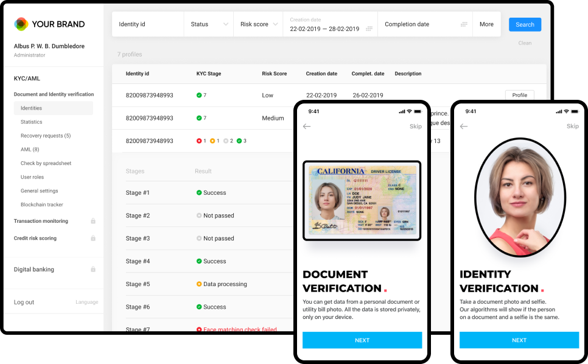Click green status icon for Stage #6
The height and width of the screenshot is (364, 588).
[x=199, y=307]
